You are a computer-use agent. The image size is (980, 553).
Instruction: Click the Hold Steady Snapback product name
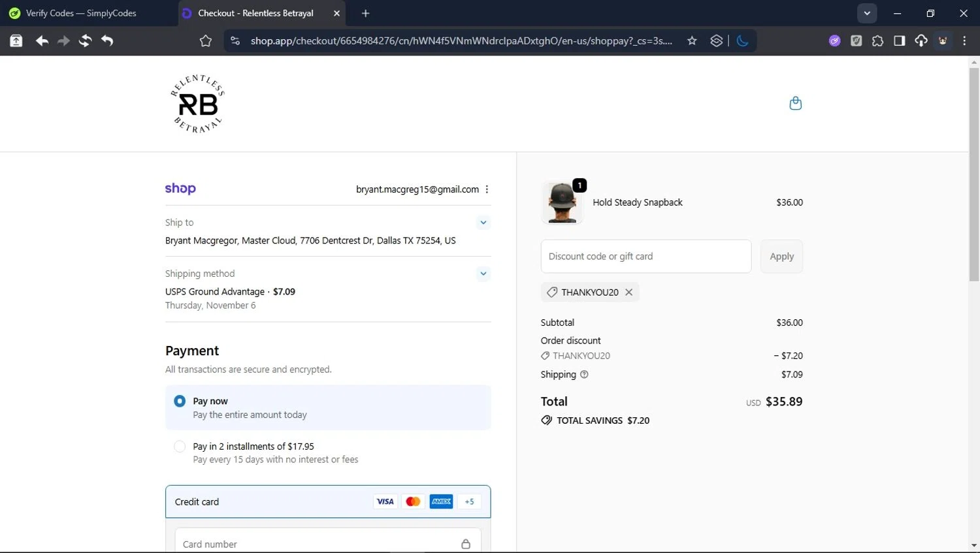point(638,202)
